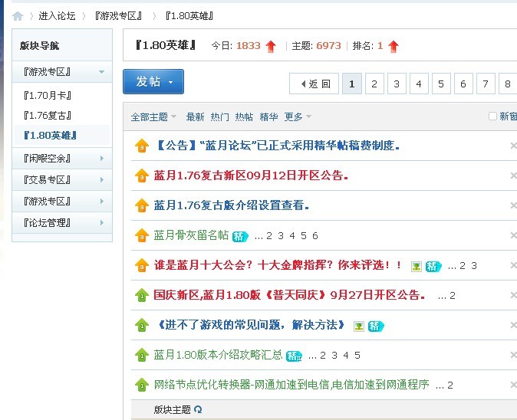This screenshot has width=517, height=420.
Task: Click the pin icon beside 【公告】 thread
Action: 141,145
